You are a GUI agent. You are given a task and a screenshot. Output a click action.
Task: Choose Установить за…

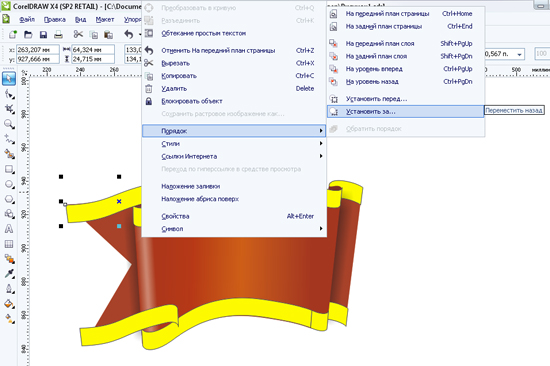(x=405, y=112)
